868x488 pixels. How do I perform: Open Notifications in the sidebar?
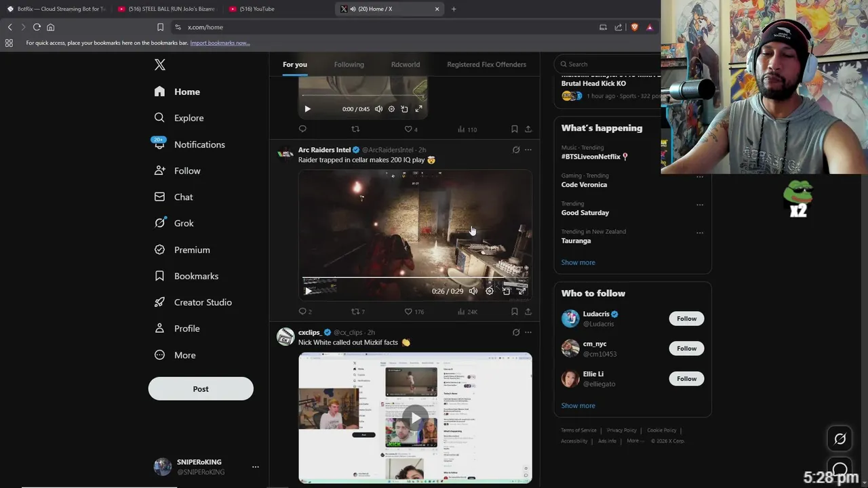tap(189, 144)
